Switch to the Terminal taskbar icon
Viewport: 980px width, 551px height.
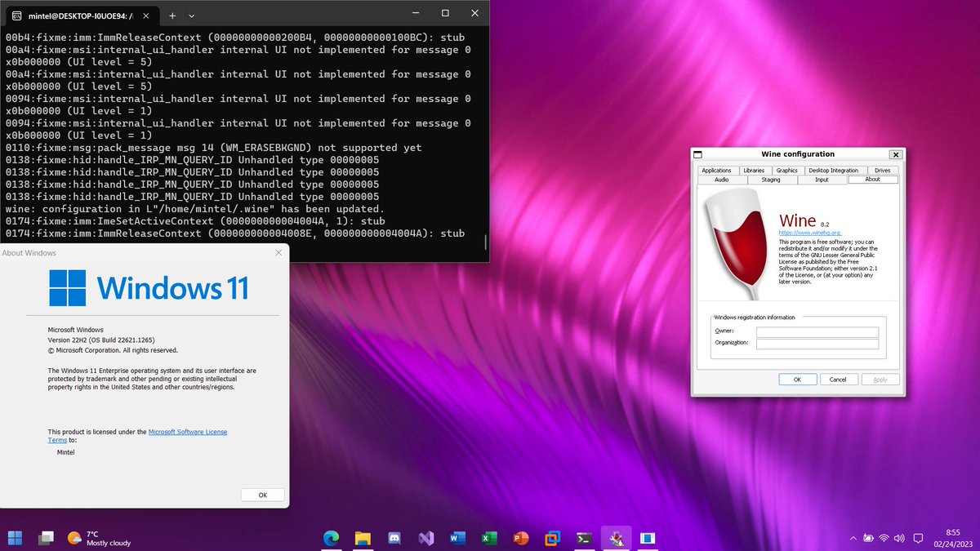pos(585,538)
